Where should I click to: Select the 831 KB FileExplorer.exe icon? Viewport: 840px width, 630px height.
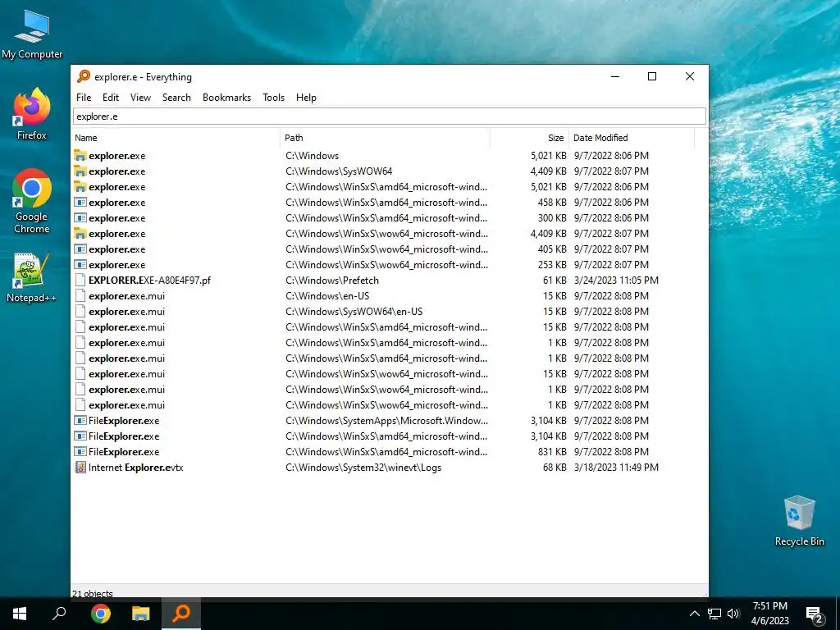point(80,452)
